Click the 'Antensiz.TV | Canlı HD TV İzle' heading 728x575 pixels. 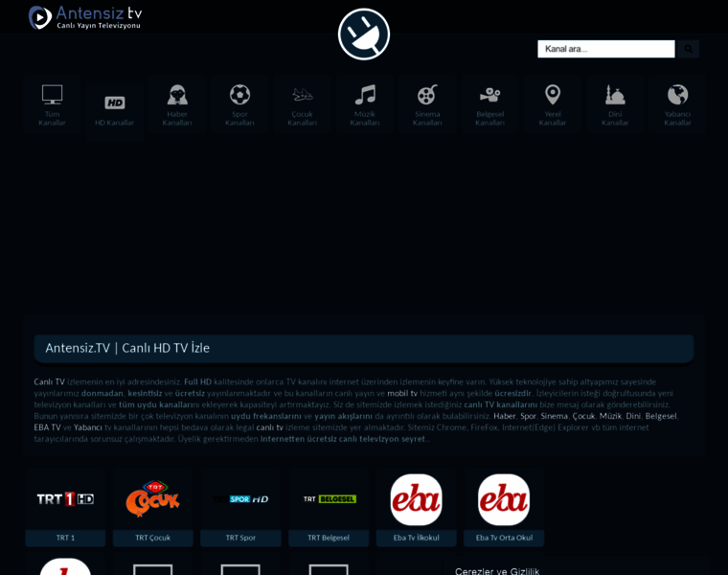(127, 348)
